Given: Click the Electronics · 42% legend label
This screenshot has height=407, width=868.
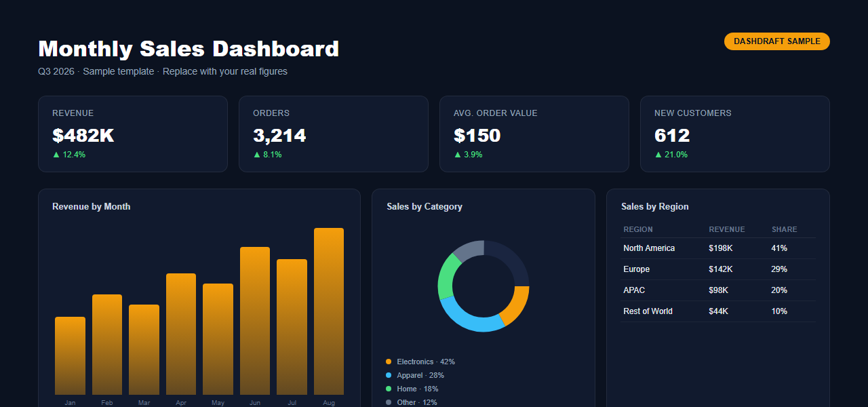Looking at the screenshot, I should (x=426, y=362).
